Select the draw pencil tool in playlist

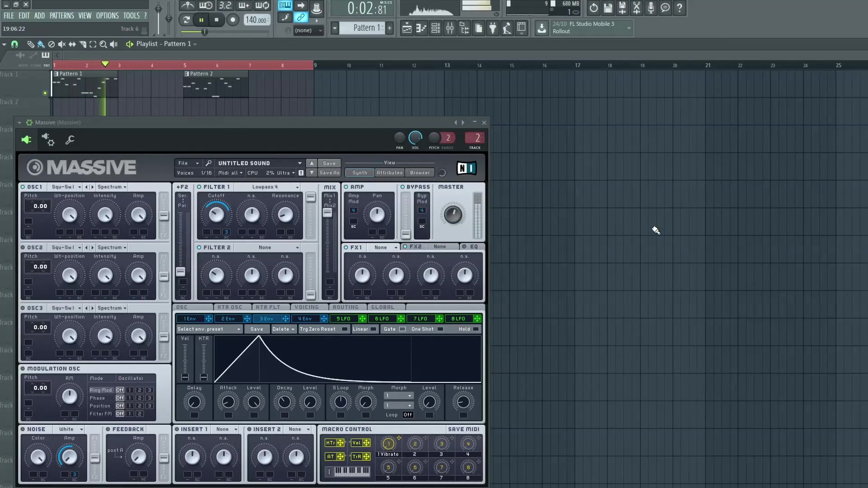[30, 44]
